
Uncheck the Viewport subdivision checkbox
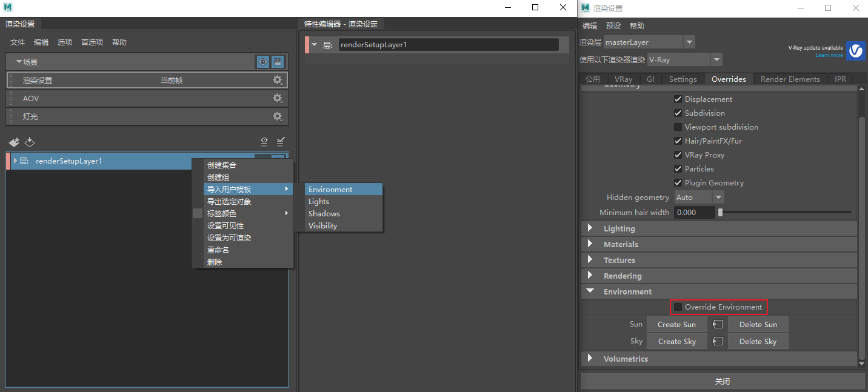(678, 127)
